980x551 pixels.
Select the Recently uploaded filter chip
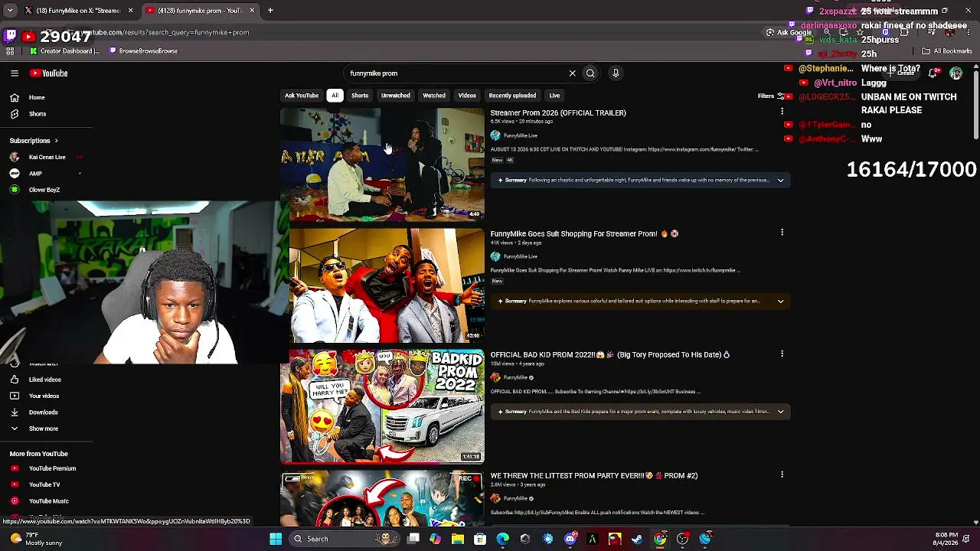click(x=512, y=96)
